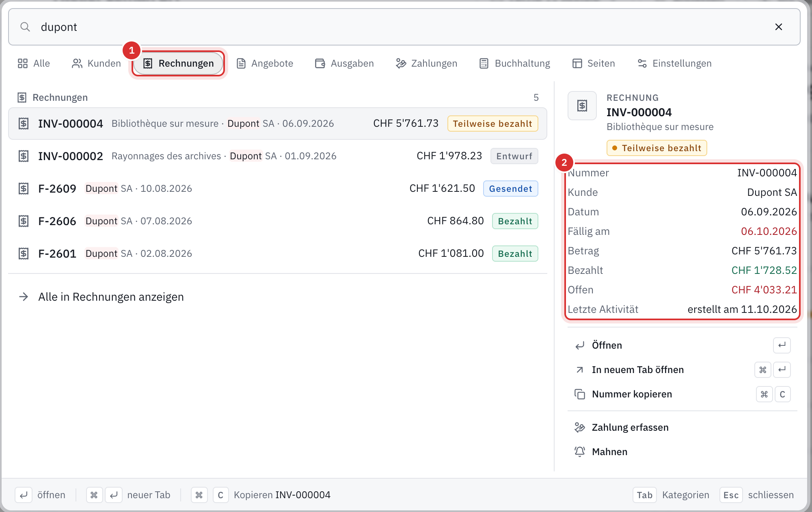
Task: Choose In neuem Tab öffnen
Action: tap(682, 370)
